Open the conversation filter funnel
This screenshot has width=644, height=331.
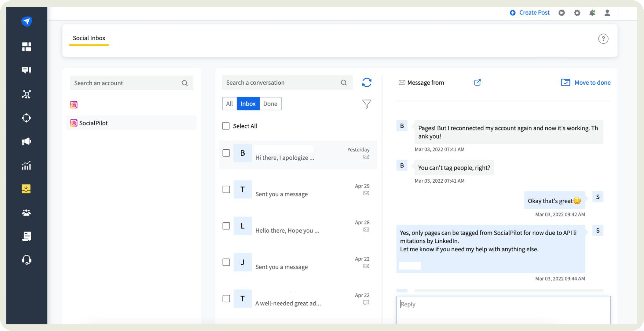tap(366, 104)
